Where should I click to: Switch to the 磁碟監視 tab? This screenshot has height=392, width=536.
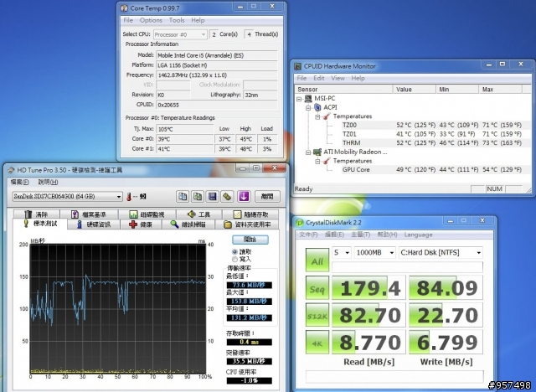coord(147,214)
